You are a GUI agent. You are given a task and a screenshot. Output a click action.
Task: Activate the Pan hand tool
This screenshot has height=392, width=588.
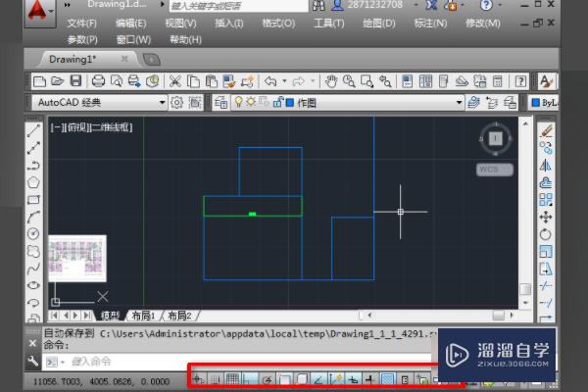tap(331, 81)
